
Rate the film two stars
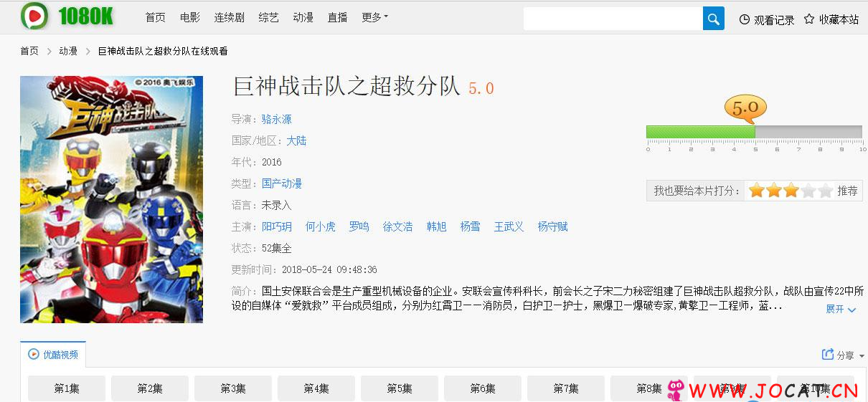[773, 191]
